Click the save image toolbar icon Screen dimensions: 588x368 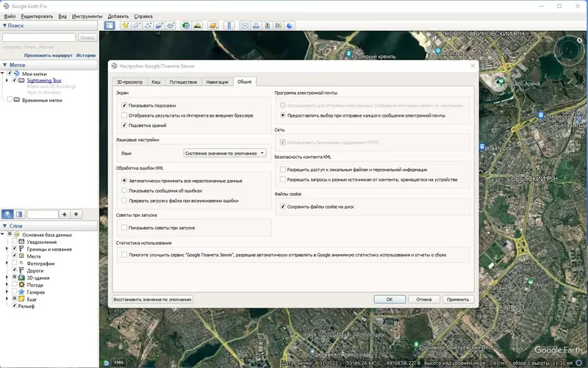pos(267,26)
